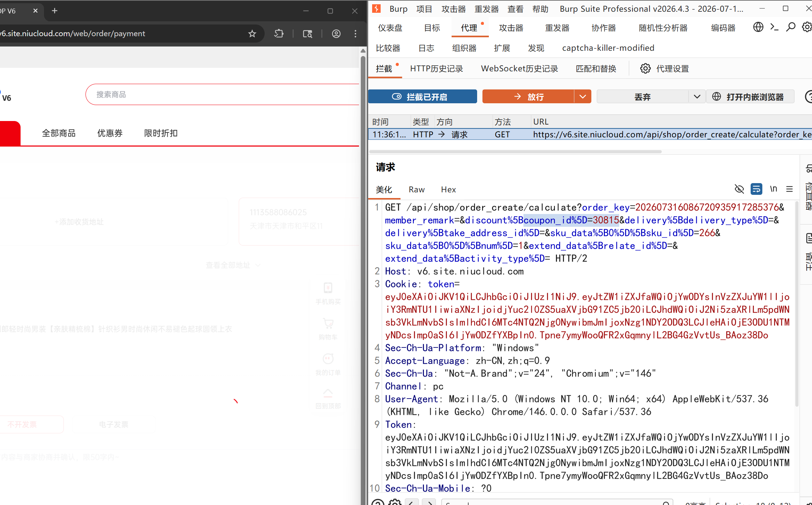Click the globe icon in Burp toolbar

pyautogui.click(x=758, y=27)
